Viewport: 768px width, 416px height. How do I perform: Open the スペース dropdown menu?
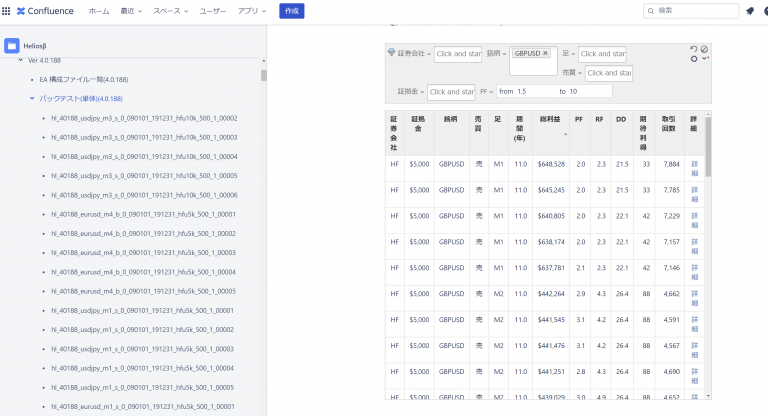[x=170, y=11]
